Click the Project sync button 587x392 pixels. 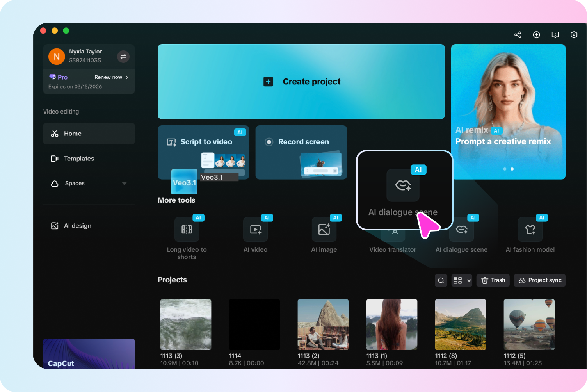[540, 280]
